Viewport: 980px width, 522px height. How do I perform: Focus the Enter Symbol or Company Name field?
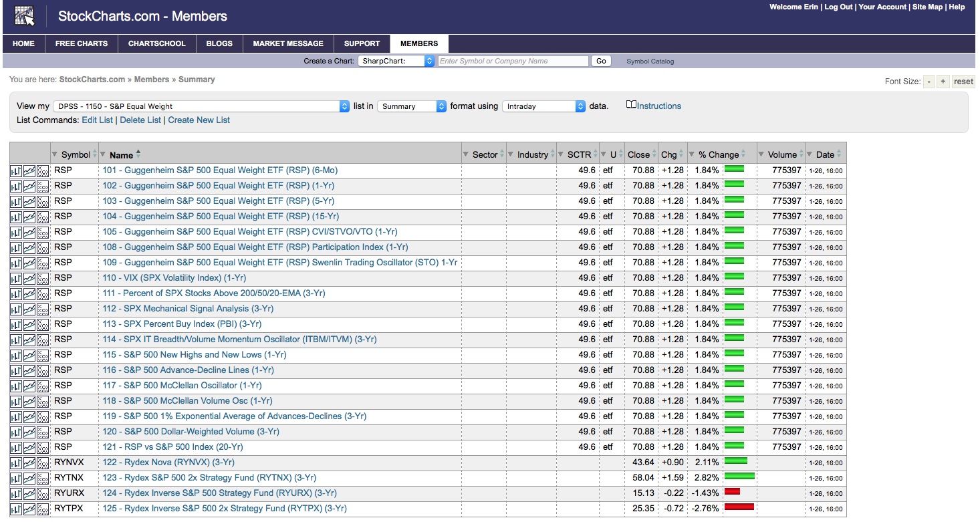513,61
